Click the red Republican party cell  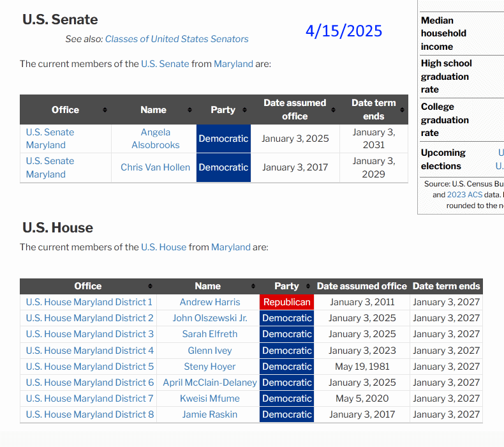coord(286,302)
